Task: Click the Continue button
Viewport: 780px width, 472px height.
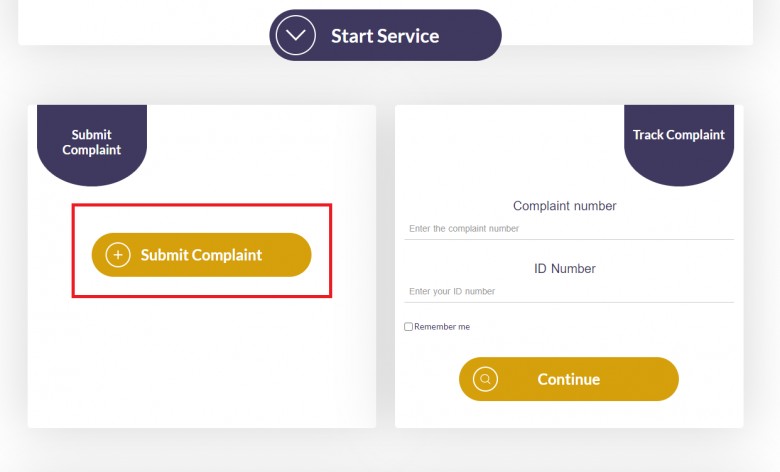Action: click(x=569, y=379)
